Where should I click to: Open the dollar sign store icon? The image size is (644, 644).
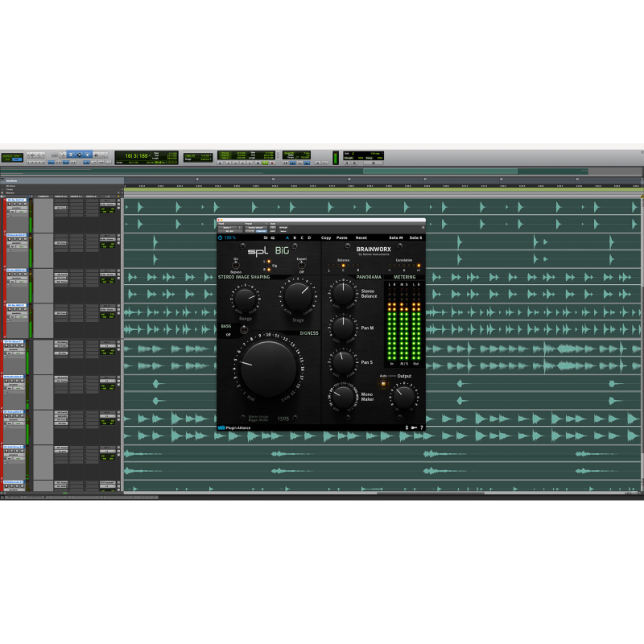tap(407, 427)
